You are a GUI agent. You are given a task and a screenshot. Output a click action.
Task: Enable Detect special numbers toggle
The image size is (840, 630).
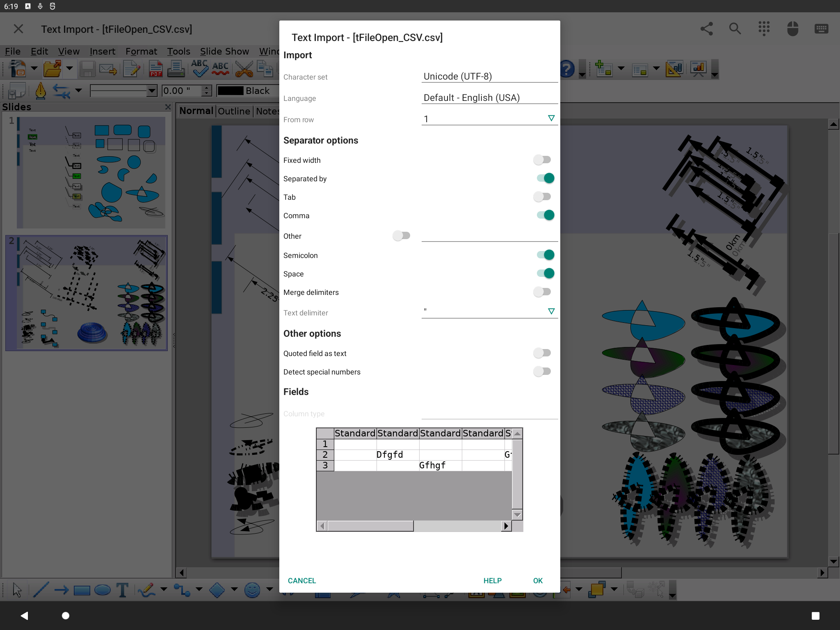click(x=542, y=372)
